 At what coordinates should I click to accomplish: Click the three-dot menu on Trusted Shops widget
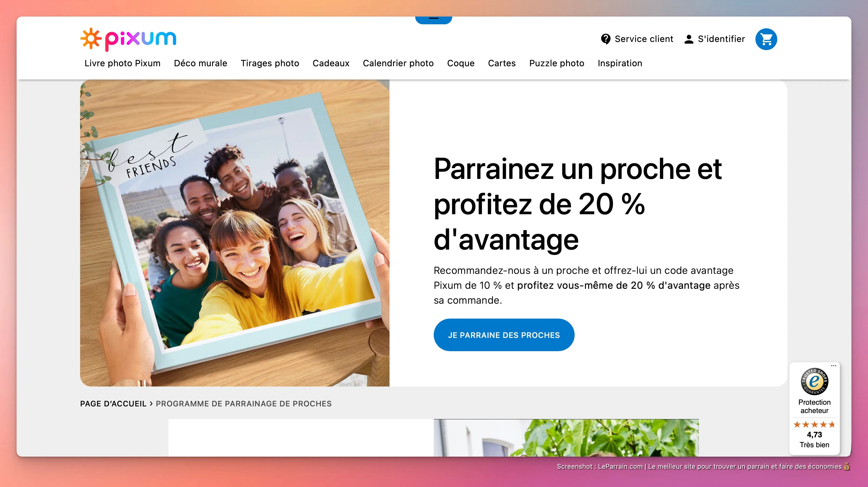coord(833,366)
